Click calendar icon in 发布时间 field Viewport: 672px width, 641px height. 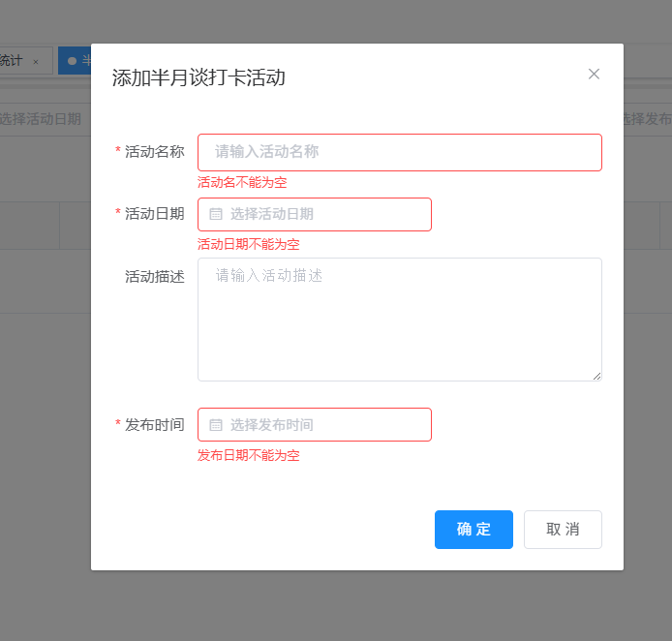[216, 424]
